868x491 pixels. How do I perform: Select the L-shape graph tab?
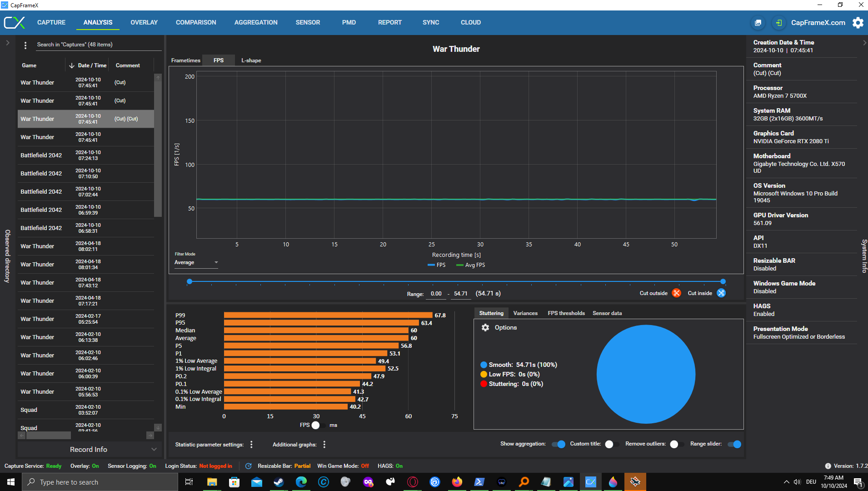click(x=251, y=60)
